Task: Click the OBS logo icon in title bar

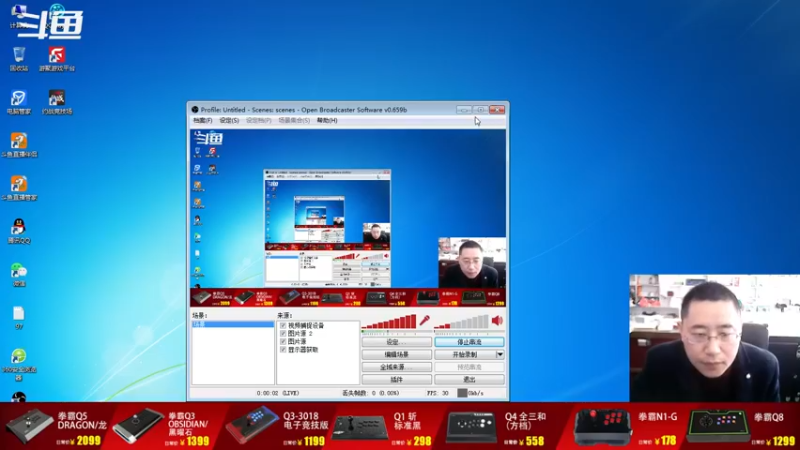Action: coord(195,109)
